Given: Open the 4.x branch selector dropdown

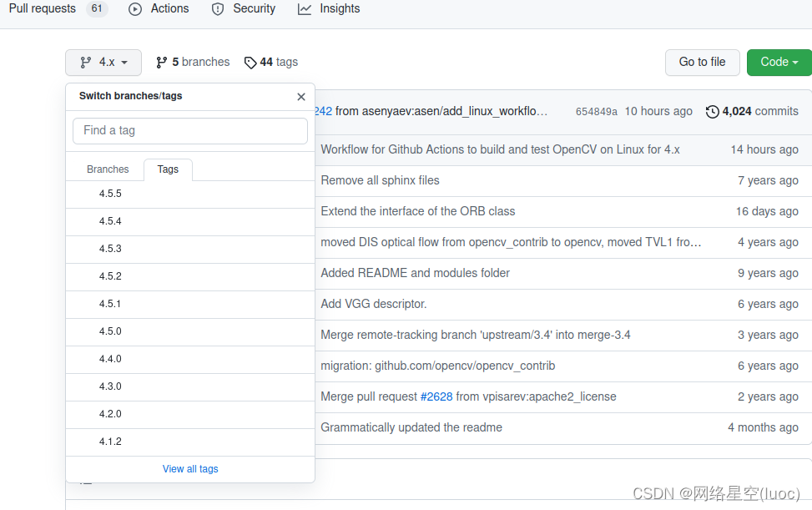Looking at the screenshot, I should (x=103, y=62).
